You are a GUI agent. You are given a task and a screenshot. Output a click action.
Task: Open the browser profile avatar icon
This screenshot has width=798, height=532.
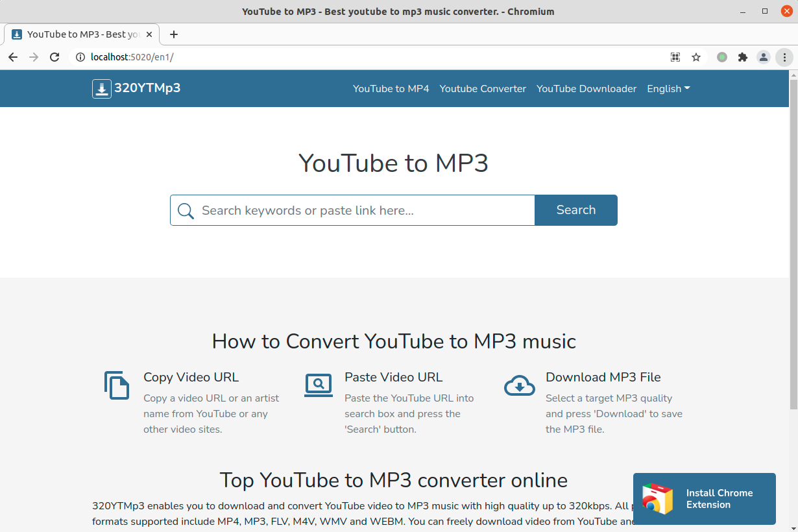coord(763,57)
